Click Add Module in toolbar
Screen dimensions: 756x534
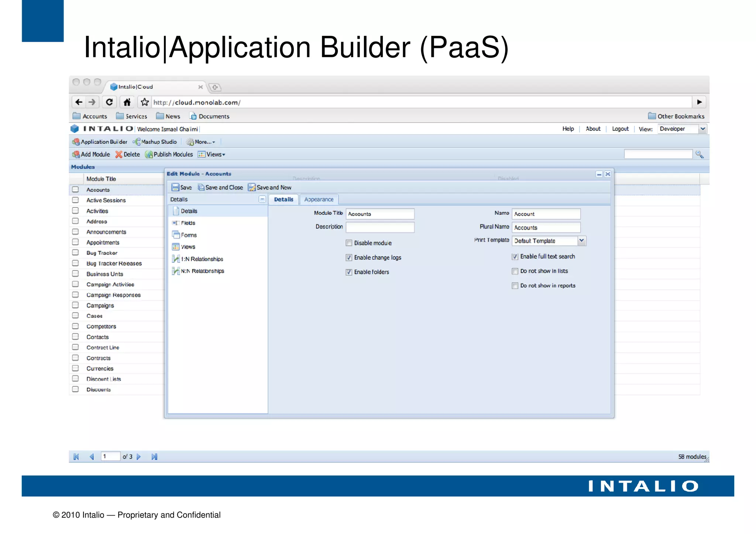click(x=91, y=154)
